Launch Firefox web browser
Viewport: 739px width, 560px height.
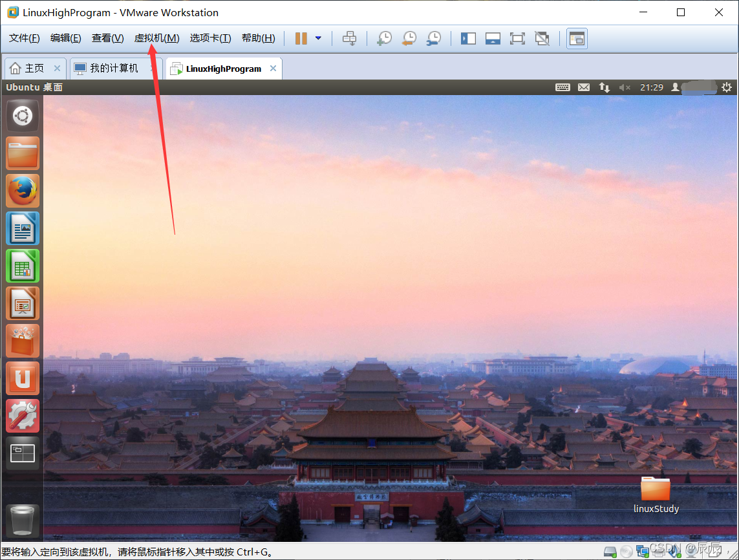pos(23,191)
